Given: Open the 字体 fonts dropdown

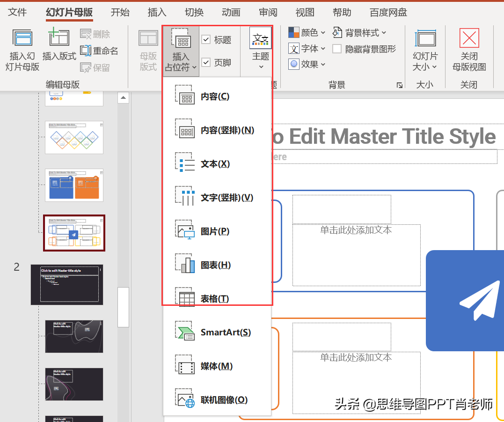Looking at the screenshot, I should pyautogui.click(x=307, y=49).
